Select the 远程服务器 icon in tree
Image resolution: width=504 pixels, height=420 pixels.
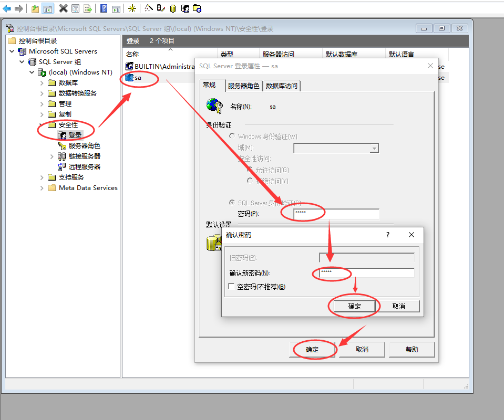61,166
